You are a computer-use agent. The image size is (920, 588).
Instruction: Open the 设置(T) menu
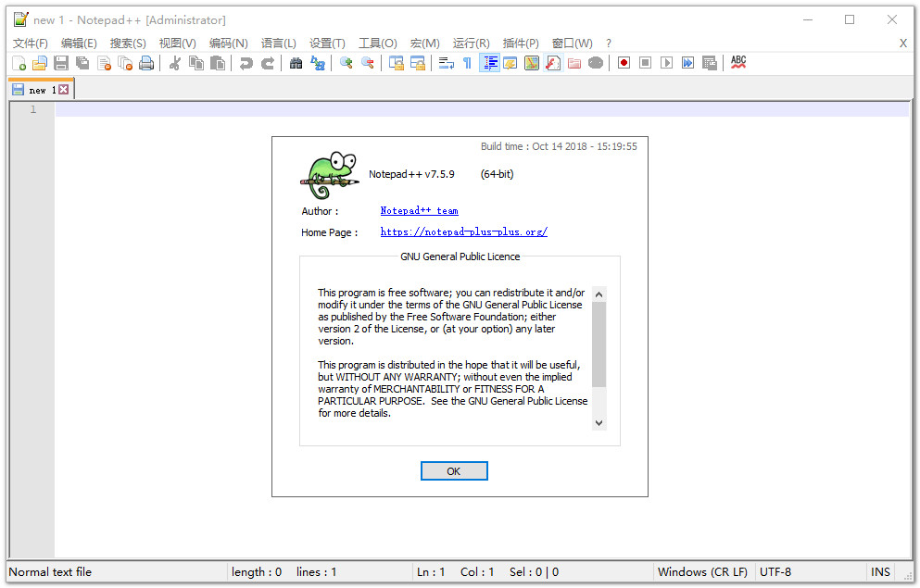click(327, 44)
